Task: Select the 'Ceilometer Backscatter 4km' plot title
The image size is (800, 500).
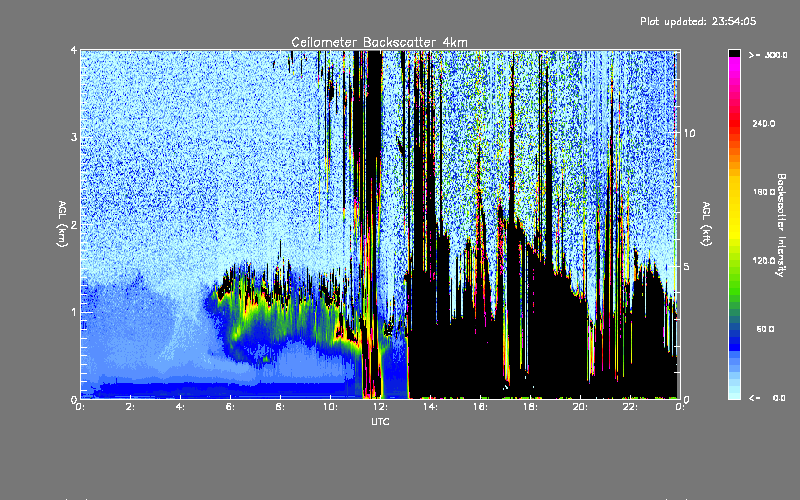Action: coord(379,42)
